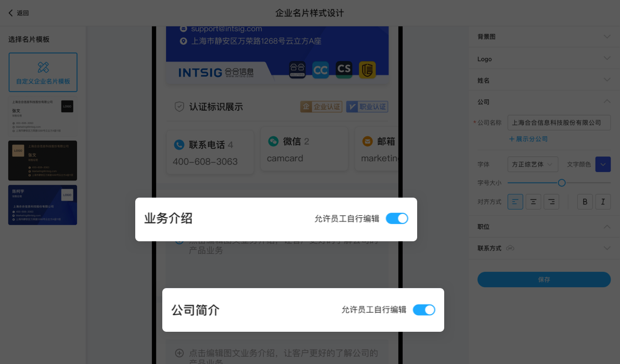Click the CS app icon on card

click(344, 70)
